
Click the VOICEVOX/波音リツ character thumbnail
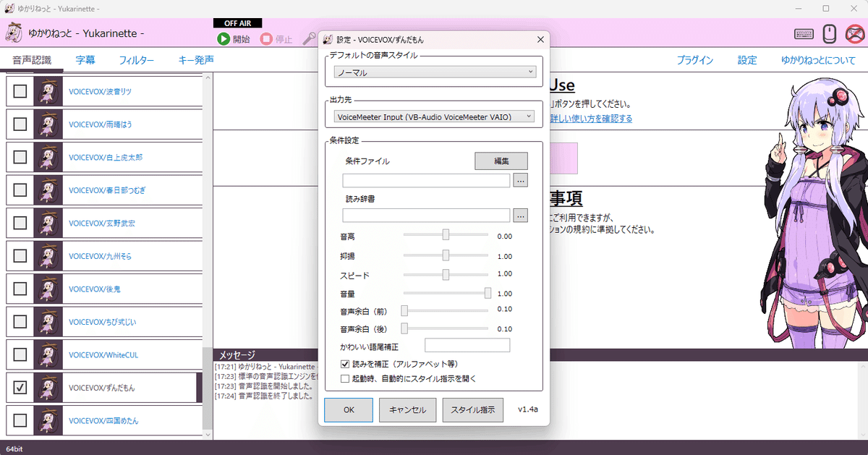(x=48, y=91)
